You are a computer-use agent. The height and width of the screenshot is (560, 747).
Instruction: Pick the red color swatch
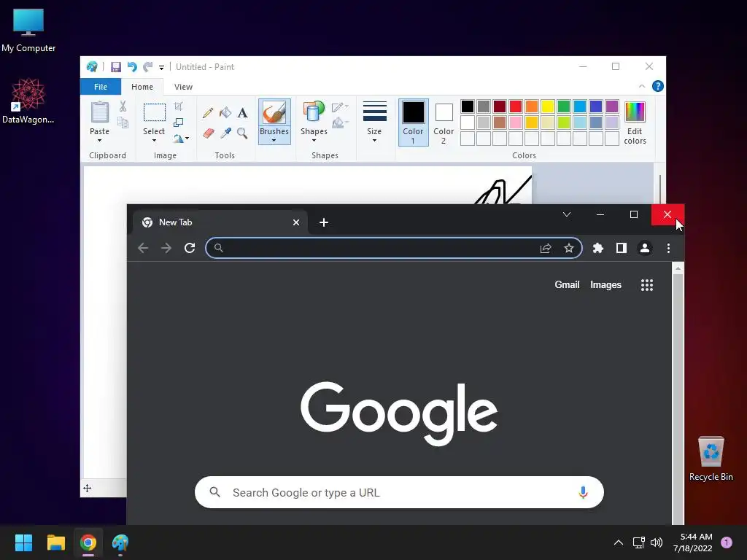tap(516, 106)
